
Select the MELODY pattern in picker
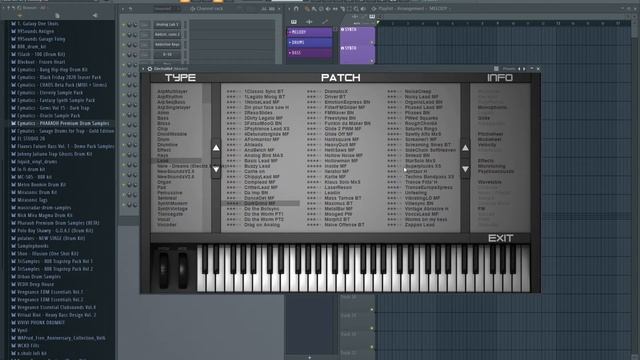309,32
